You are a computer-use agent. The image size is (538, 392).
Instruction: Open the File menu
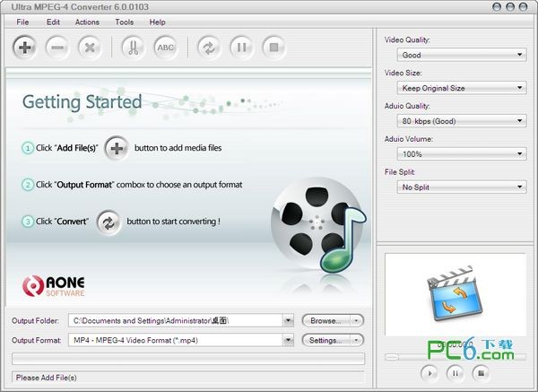[x=22, y=22]
